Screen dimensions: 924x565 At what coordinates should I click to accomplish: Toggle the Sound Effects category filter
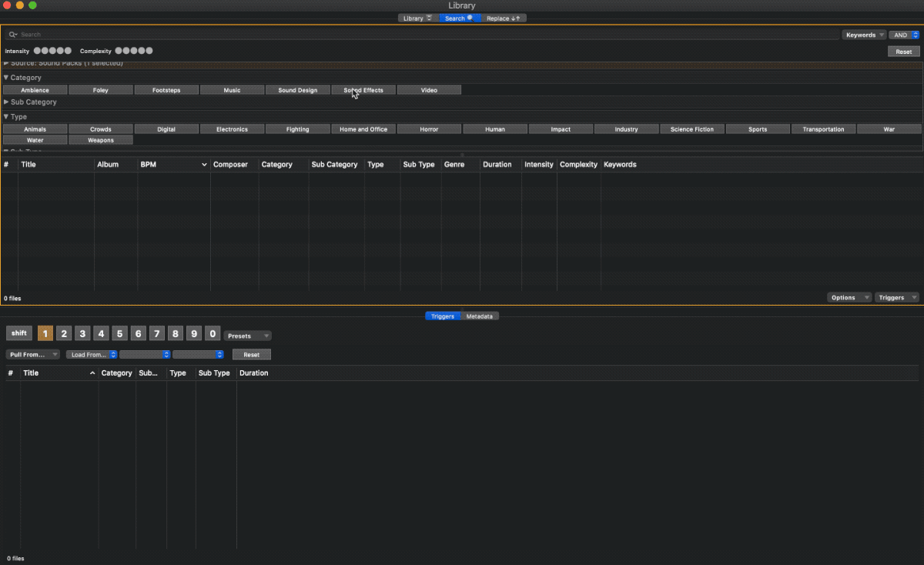pyautogui.click(x=363, y=90)
